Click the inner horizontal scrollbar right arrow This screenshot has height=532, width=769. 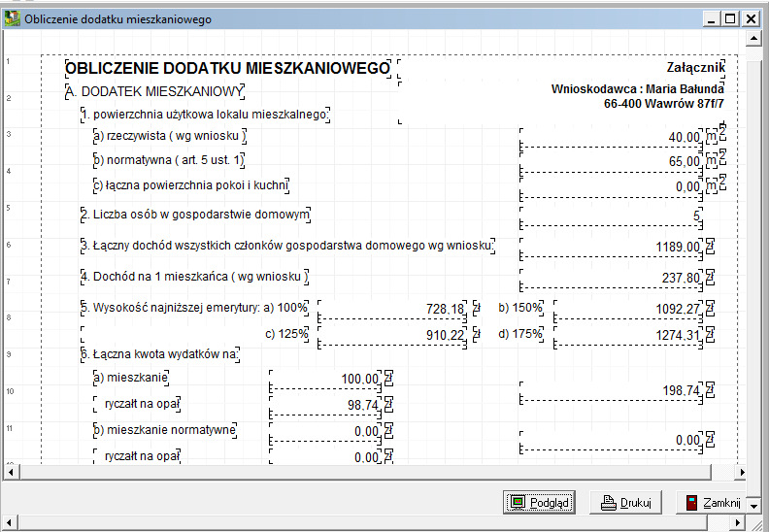(742, 472)
